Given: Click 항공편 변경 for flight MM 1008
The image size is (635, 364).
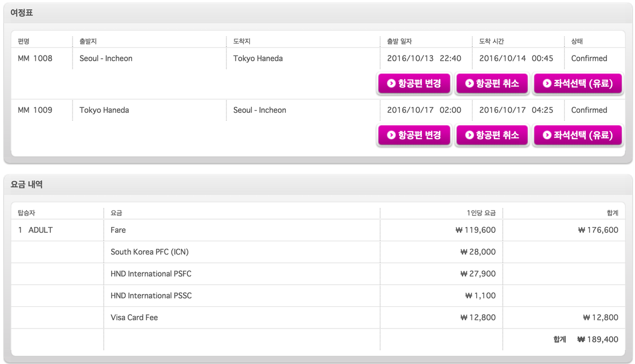Looking at the screenshot, I should [x=414, y=84].
